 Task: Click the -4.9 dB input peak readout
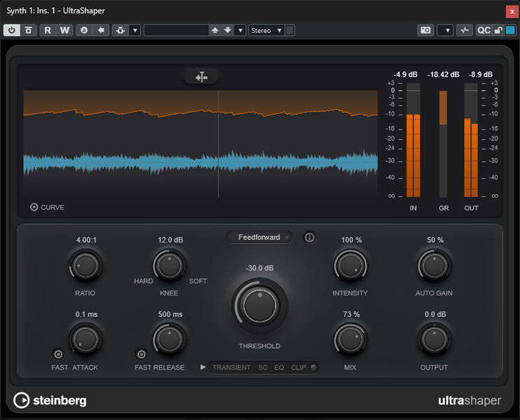coord(405,74)
